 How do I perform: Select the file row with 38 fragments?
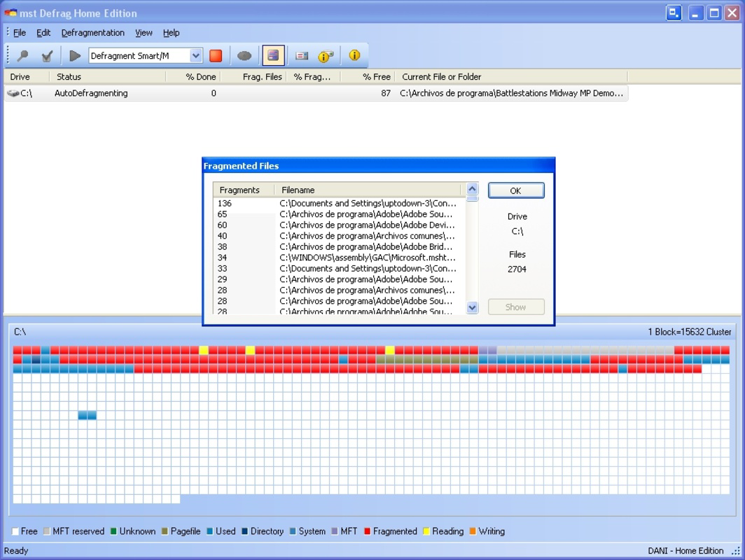click(339, 247)
